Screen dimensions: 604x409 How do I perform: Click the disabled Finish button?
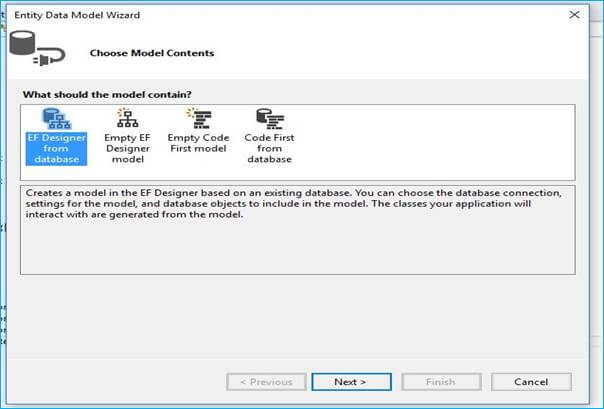(440, 381)
